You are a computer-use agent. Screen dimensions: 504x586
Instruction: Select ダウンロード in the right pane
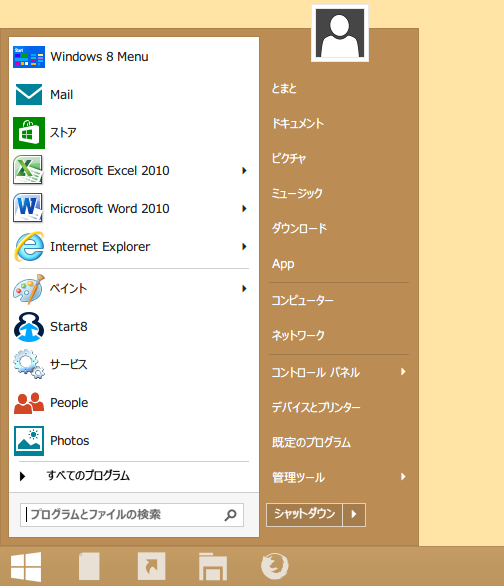coord(299,228)
